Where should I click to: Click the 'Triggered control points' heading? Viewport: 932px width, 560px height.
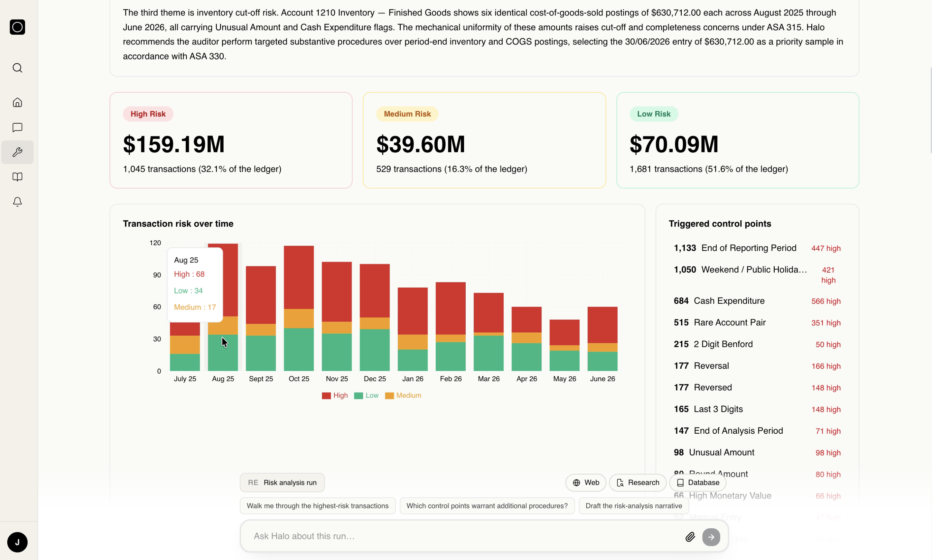pyautogui.click(x=720, y=224)
